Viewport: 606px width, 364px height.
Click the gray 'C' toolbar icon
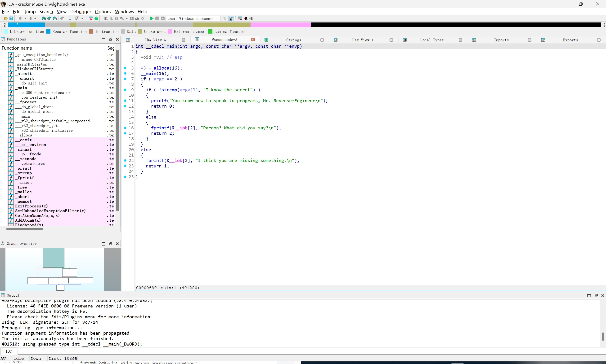coord(225,18)
